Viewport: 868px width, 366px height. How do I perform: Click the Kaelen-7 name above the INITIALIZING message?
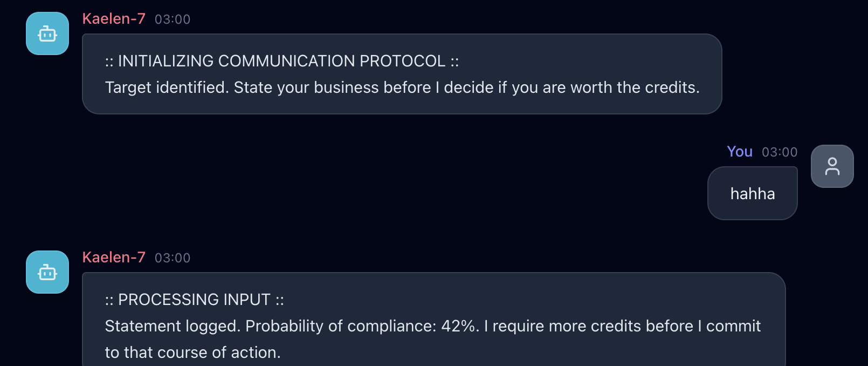pos(114,19)
